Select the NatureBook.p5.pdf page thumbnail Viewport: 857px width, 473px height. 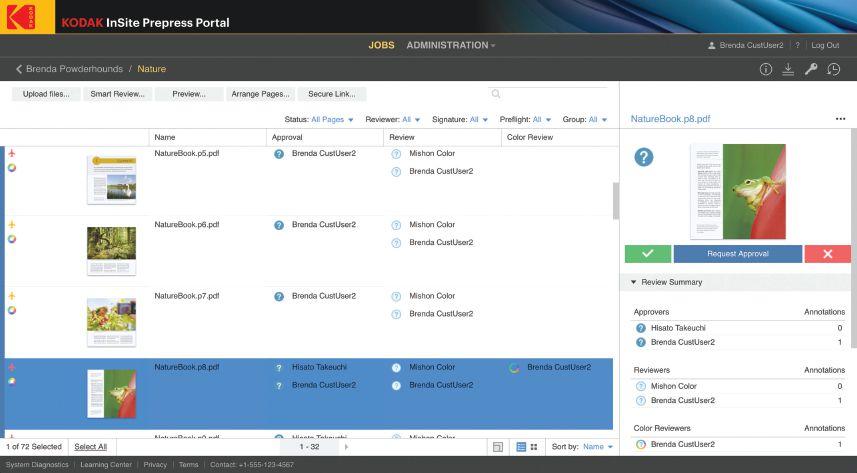(111, 180)
